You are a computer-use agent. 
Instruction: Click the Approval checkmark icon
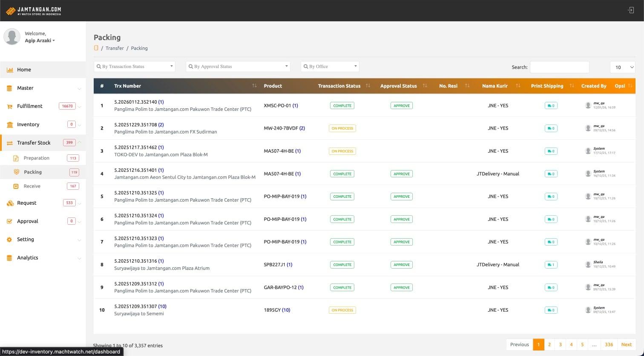[x=9, y=221]
